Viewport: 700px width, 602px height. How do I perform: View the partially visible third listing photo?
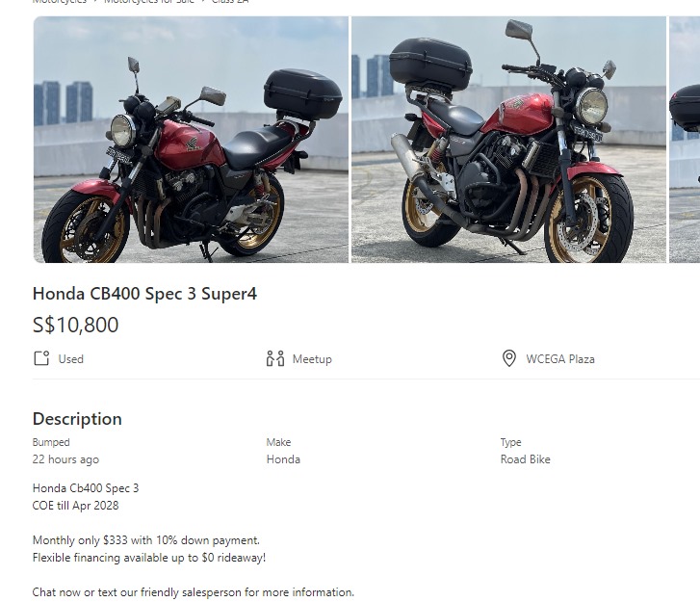685,140
